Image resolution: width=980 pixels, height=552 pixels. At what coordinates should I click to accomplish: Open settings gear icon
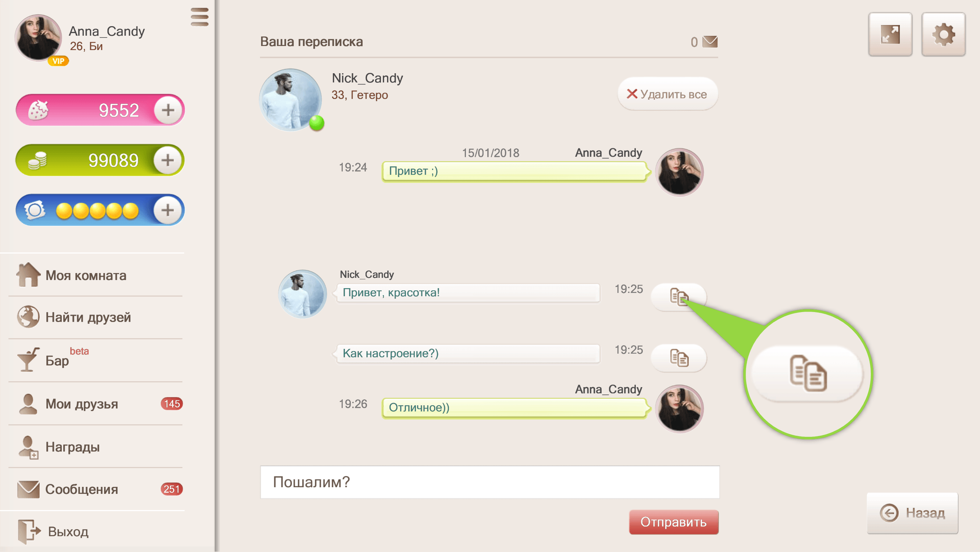943,34
